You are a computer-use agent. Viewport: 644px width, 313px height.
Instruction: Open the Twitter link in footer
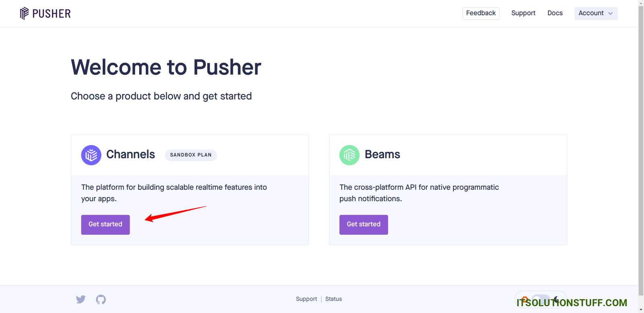pos(81,299)
